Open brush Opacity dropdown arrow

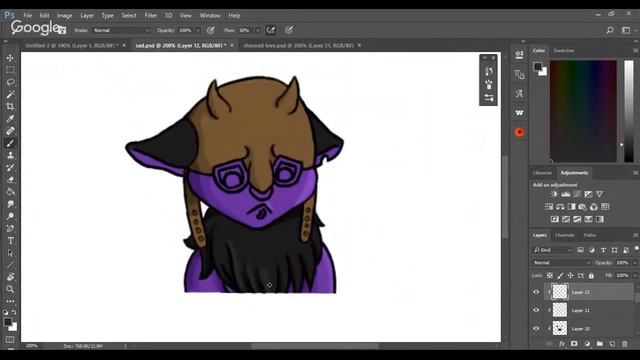click(x=198, y=30)
